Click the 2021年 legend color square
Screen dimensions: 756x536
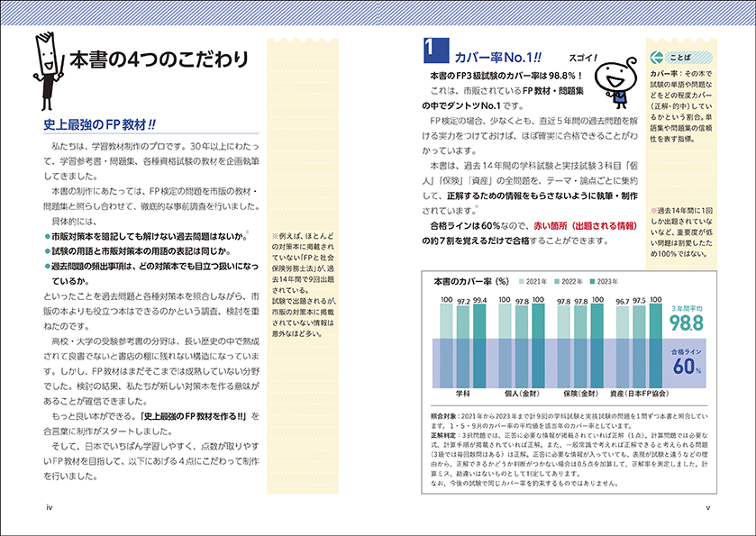522,281
